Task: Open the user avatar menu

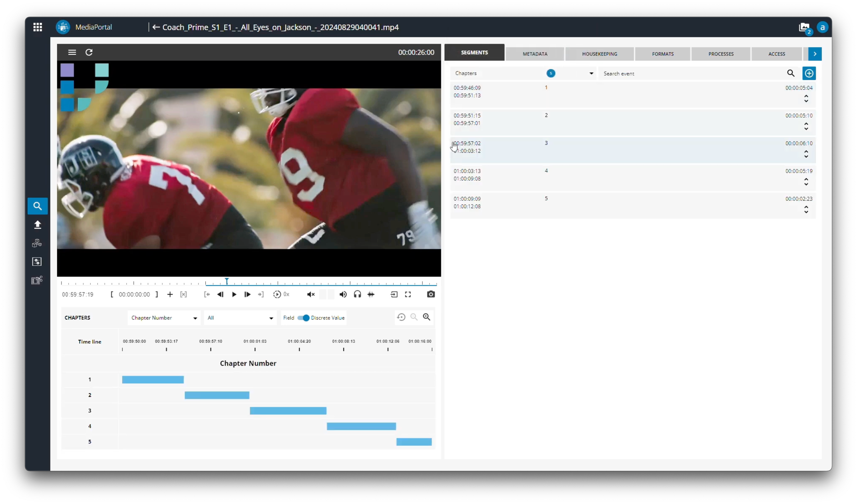Action: point(823,27)
